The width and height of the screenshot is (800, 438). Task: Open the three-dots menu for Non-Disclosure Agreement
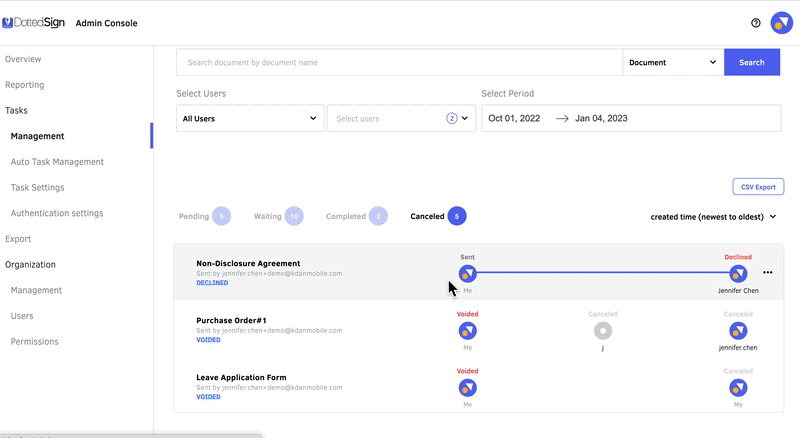point(767,273)
